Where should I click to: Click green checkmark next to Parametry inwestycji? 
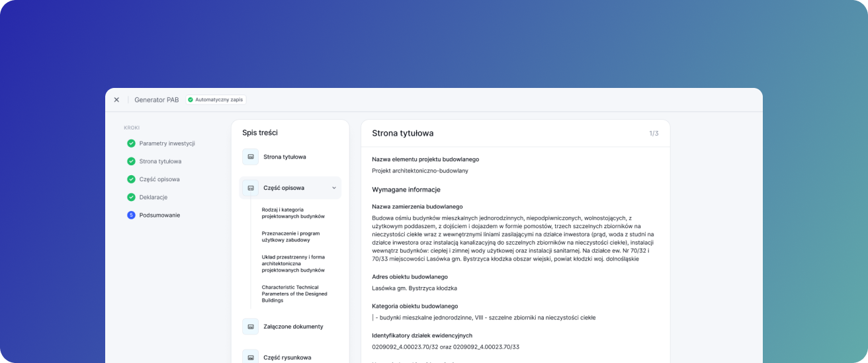coord(131,143)
